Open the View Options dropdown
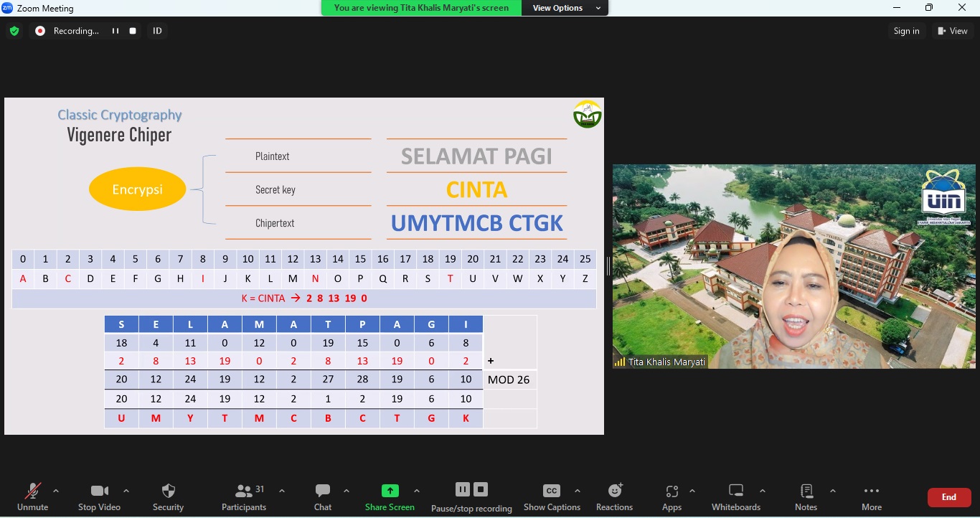The height and width of the screenshot is (518, 980). coord(566,8)
